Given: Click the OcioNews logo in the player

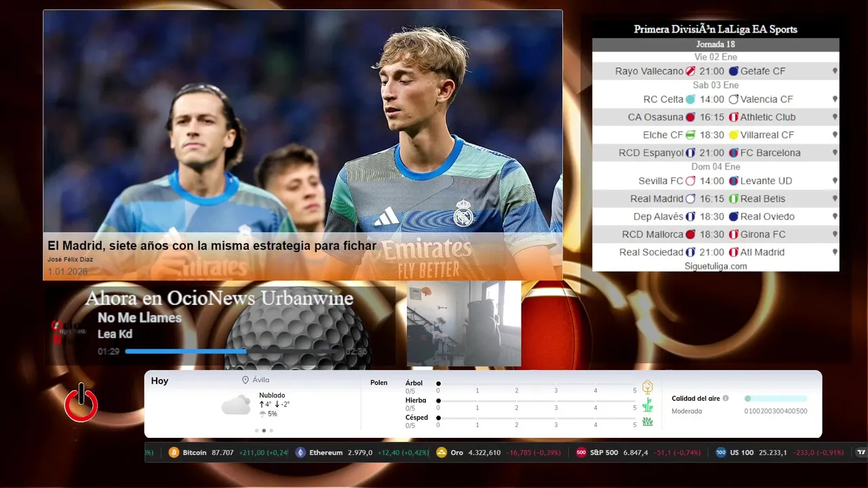Looking at the screenshot, I should pyautogui.click(x=68, y=331).
